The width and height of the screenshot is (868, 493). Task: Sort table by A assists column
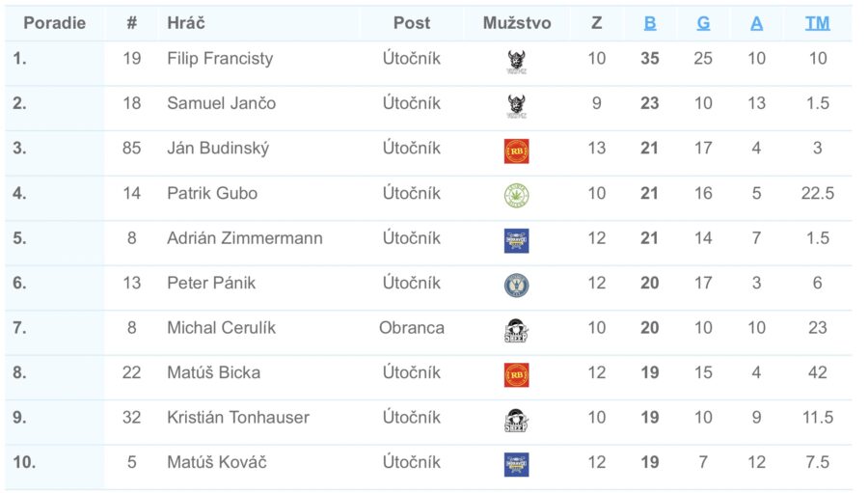click(x=756, y=23)
